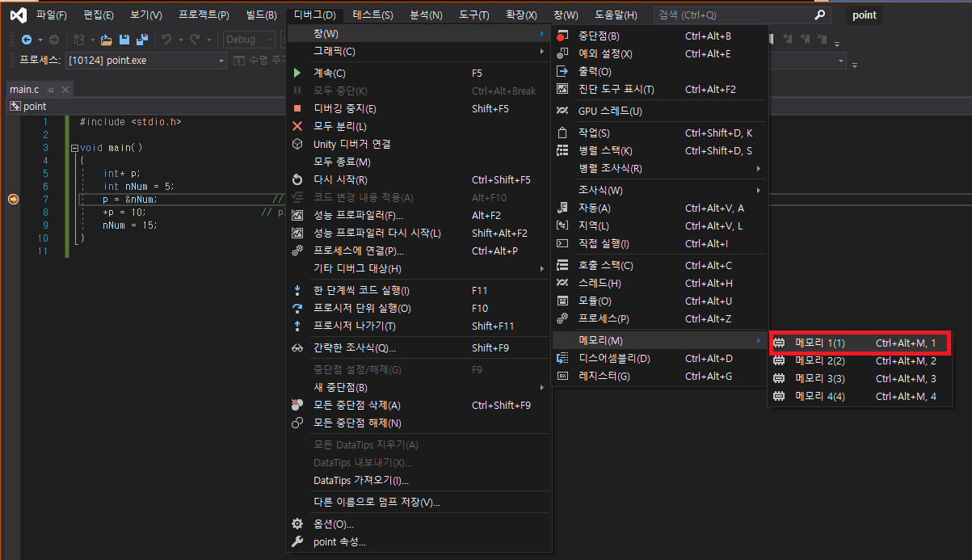972x560 pixels.
Task: Click the Output (출력) arrow icon
Action: tap(563, 71)
